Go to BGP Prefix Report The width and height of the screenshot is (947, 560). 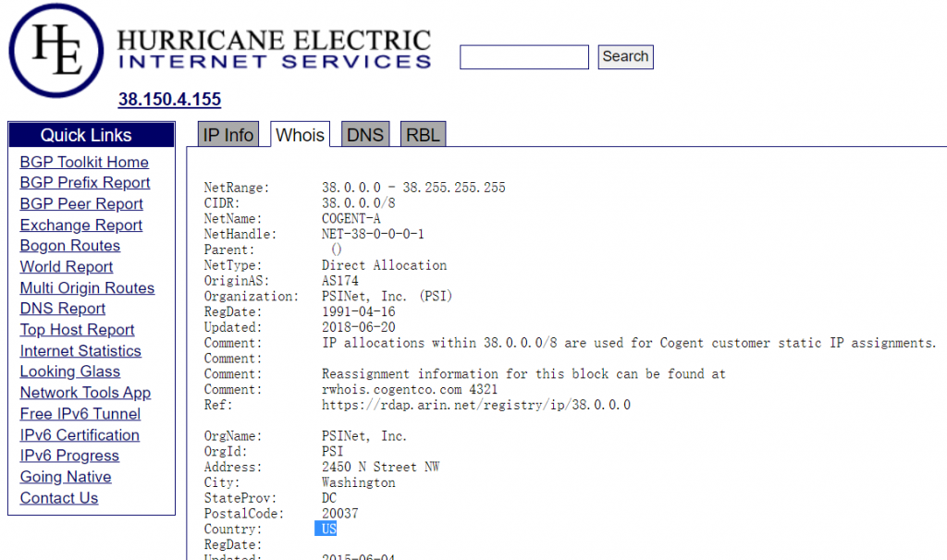(x=84, y=183)
